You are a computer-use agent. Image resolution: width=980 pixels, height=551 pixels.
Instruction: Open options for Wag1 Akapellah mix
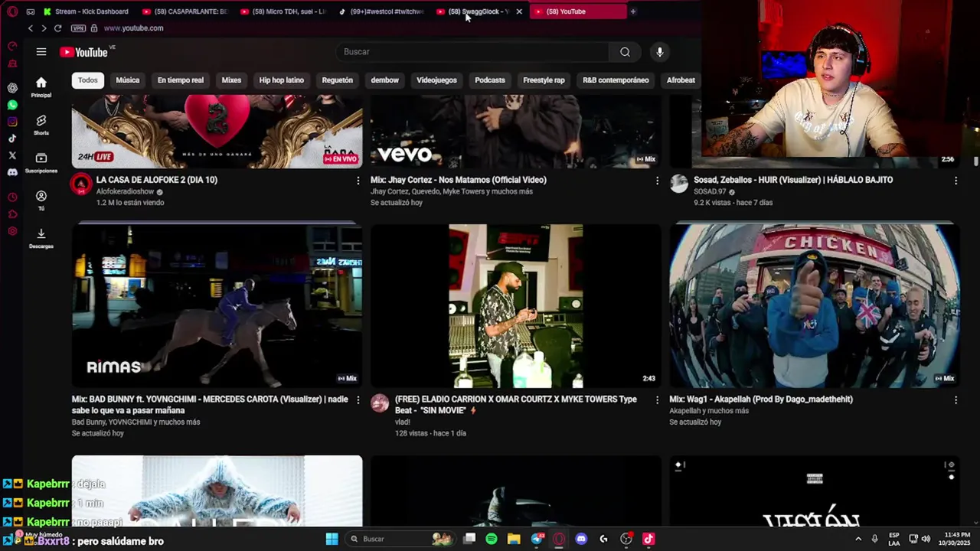(955, 400)
